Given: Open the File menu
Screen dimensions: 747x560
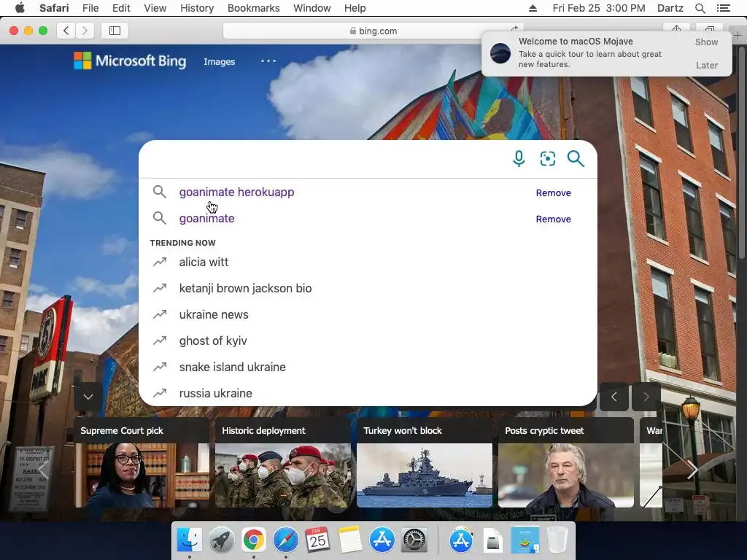Looking at the screenshot, I should [x=90, y=8].
